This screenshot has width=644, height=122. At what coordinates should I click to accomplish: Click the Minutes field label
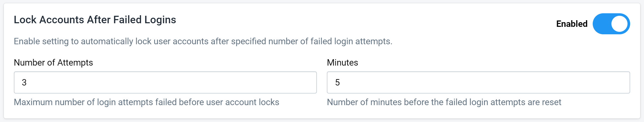point(342,63)
